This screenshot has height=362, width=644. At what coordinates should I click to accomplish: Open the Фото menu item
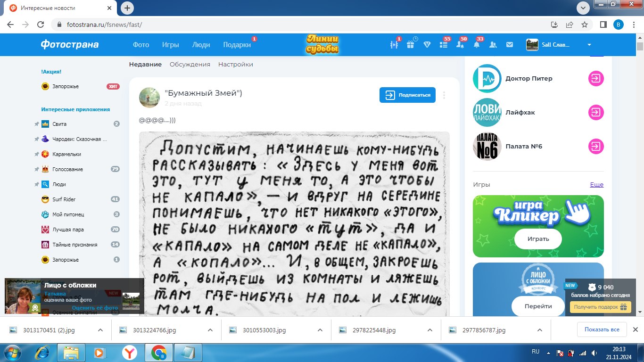click(141, 45)
